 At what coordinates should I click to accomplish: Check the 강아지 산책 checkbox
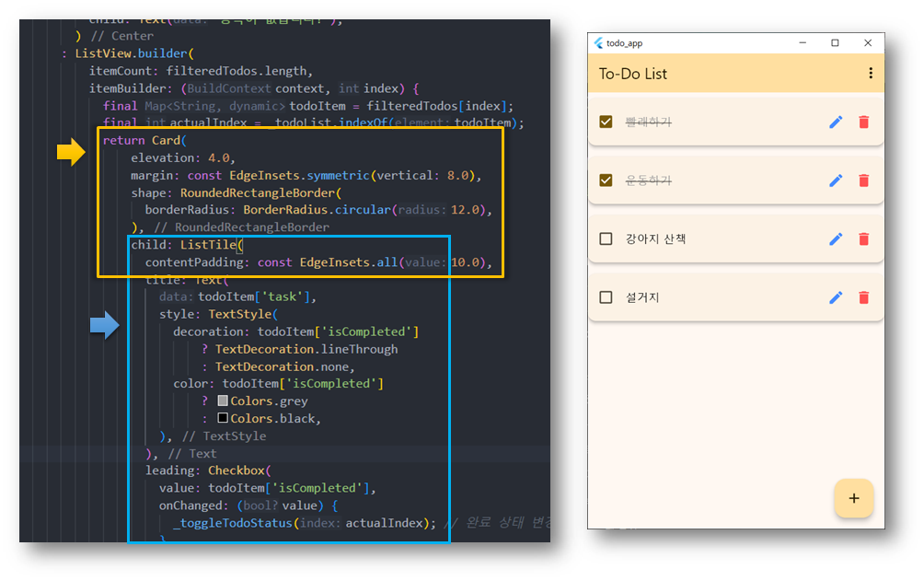(606, 238)
